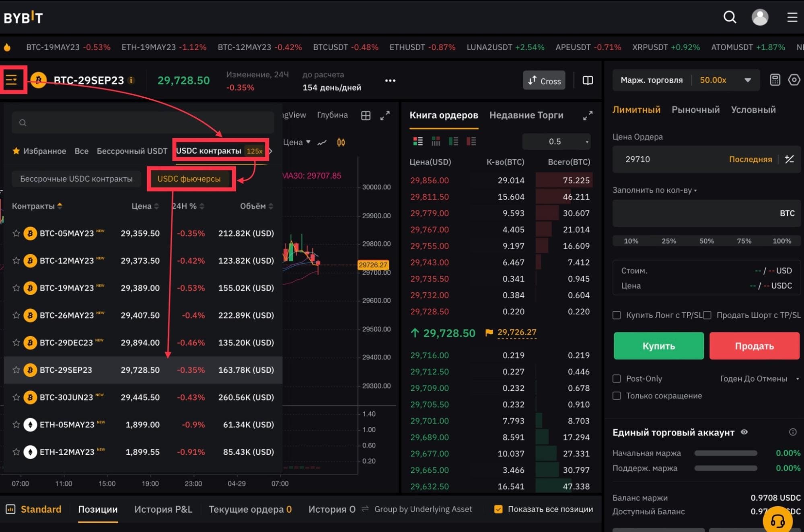Show buy orders only view
804x532 pixels.
click(453, 141)
